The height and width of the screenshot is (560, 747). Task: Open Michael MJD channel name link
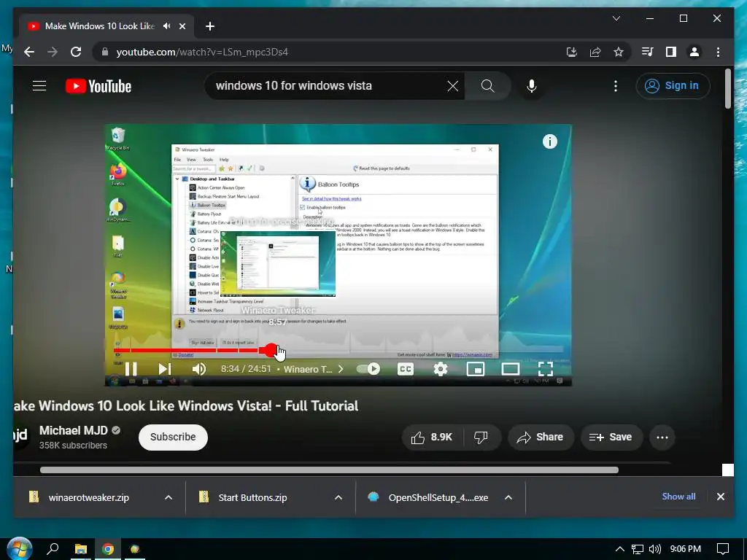(74, 430)
